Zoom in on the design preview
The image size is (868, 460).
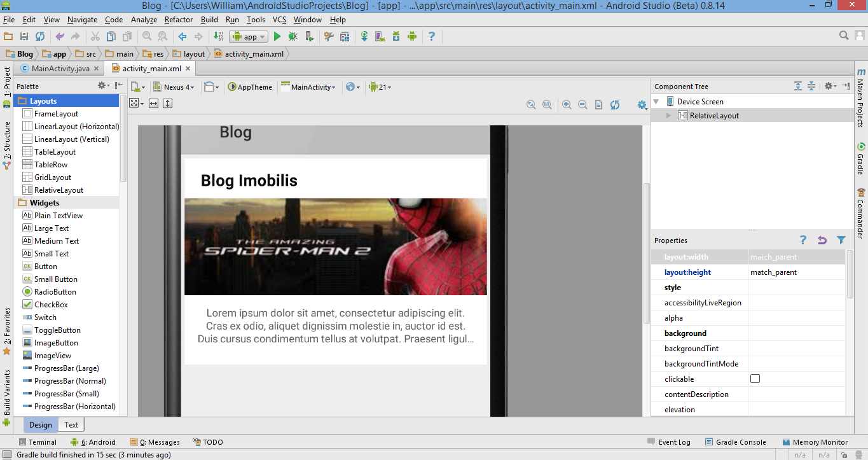pyautogui.click(x=567, y=105)
